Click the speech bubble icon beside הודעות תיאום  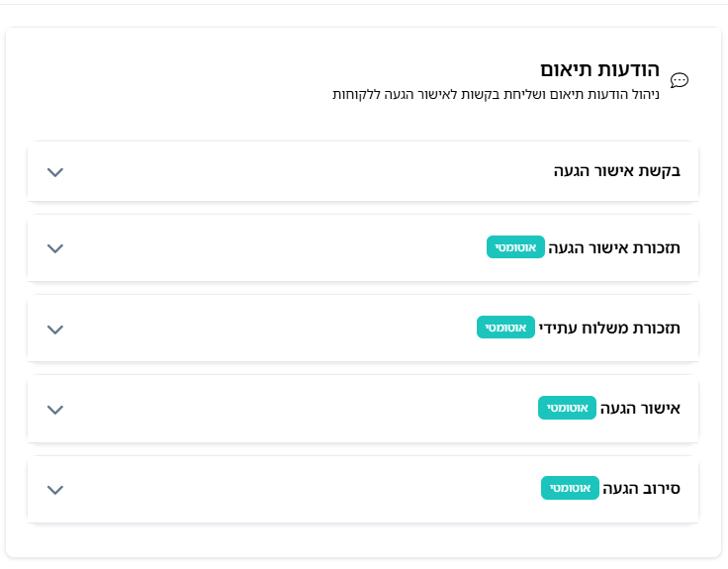point(680,80)
